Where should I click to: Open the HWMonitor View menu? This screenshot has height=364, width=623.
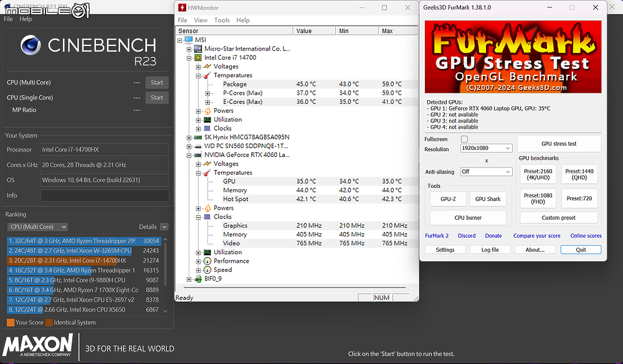pos(201,21)
